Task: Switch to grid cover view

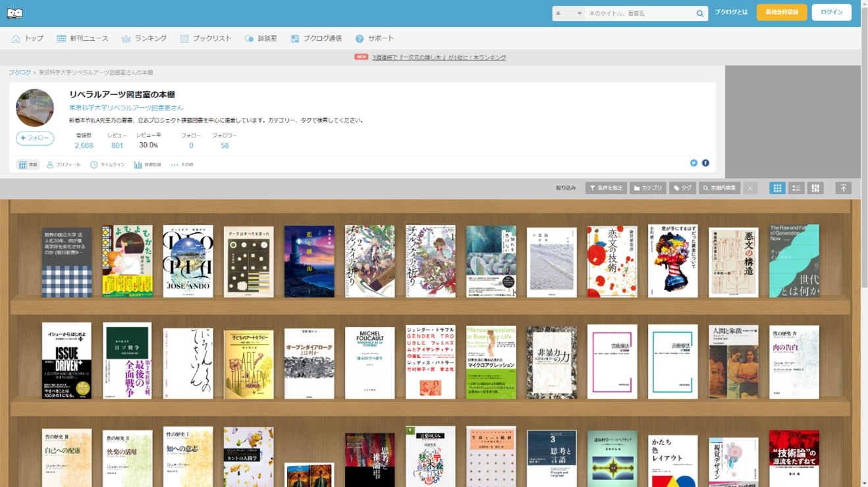Action: coord(777,188)
